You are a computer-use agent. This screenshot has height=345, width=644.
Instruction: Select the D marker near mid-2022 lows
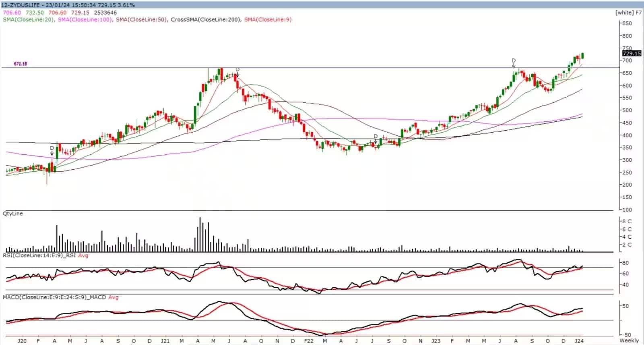click(376, 137)
